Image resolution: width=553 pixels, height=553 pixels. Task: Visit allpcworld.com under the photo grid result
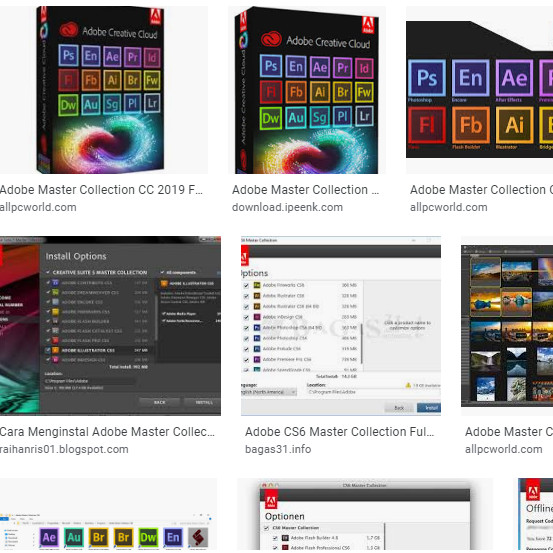[504, 449]
